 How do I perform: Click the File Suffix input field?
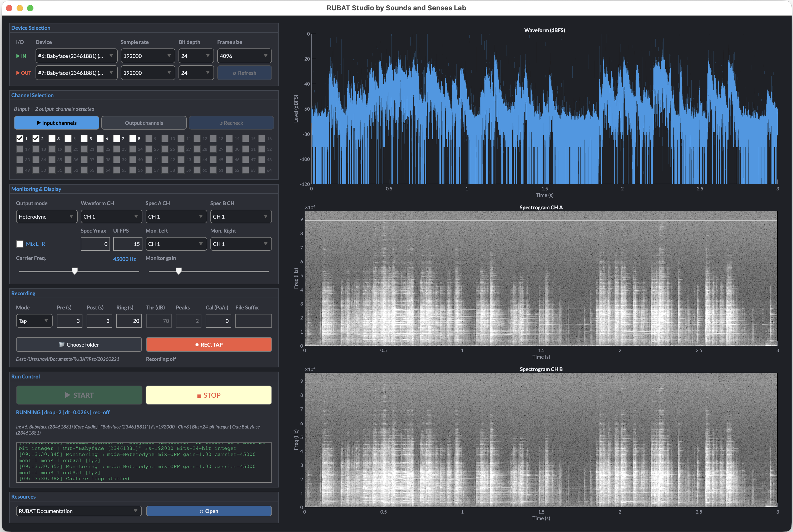[x=253, y=321]
